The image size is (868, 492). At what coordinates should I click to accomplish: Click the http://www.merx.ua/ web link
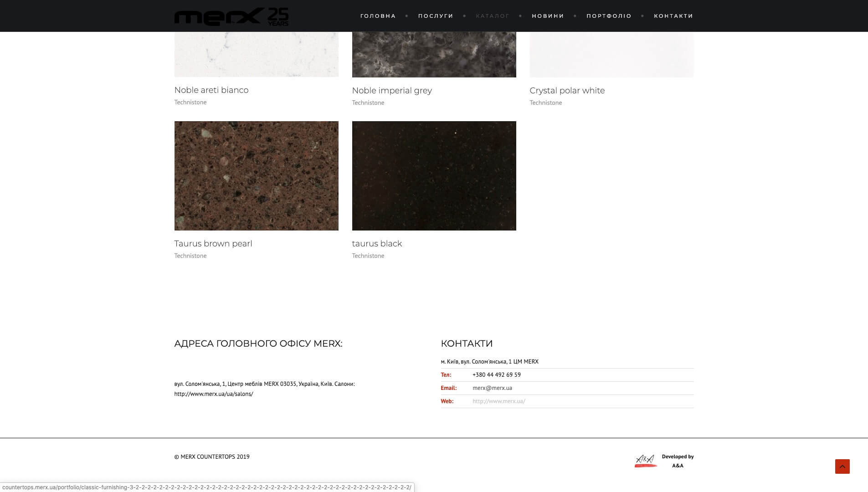pos(499,401)
